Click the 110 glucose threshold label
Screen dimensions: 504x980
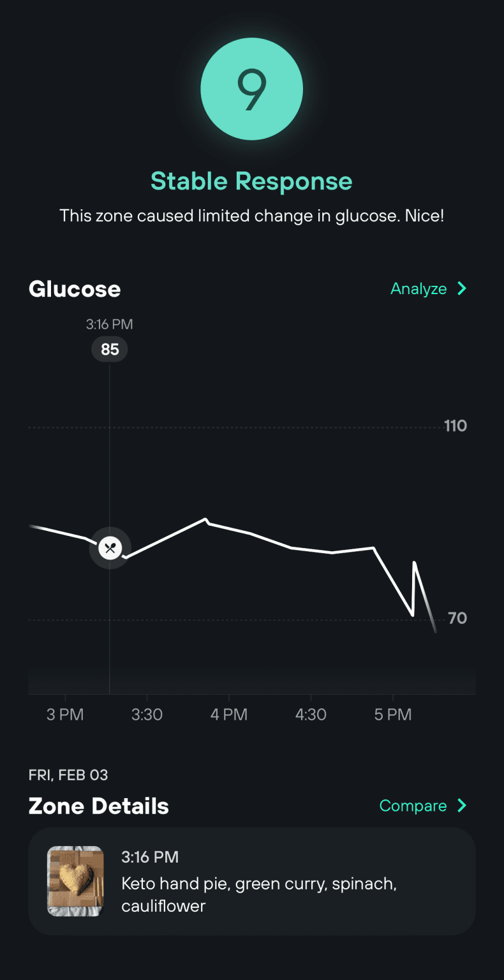coord(456,426)
